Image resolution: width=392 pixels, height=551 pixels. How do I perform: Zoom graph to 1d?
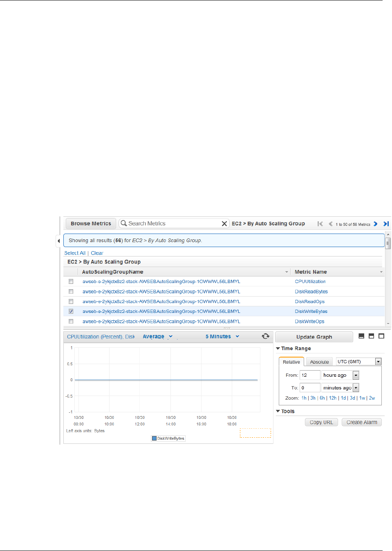[343, 398]
